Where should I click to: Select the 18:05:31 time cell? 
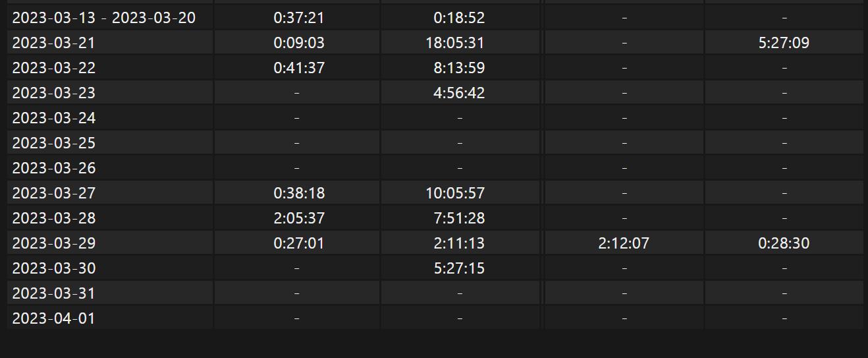[455, 43]
